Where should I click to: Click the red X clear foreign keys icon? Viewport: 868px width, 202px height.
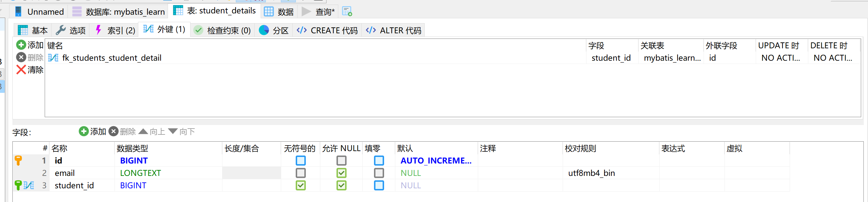click(21, 70)
